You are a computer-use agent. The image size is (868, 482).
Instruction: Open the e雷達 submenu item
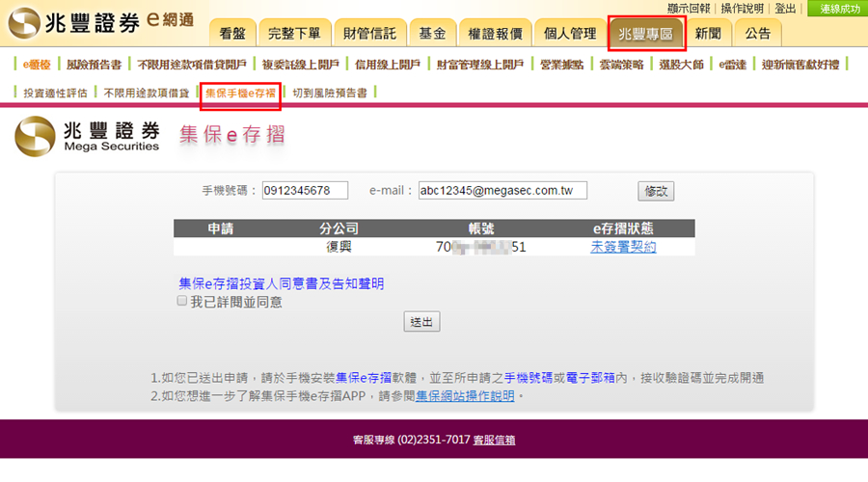click(x=732, y=65)
